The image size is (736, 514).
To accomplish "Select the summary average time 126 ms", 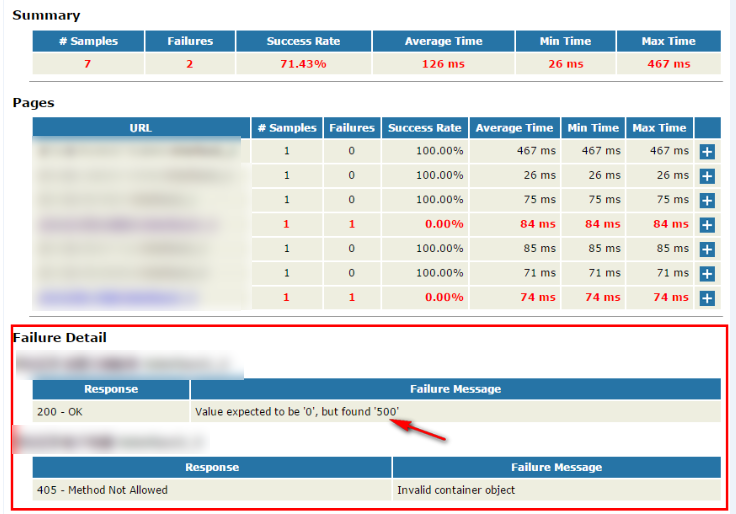I will click(443, 64).
